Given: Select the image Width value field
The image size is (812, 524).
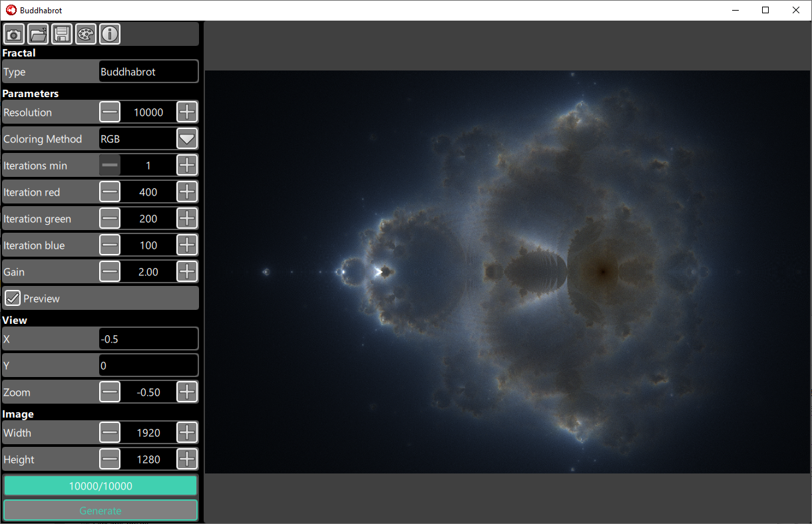Looking at the screenshot, I should click(x=148, y=432).
